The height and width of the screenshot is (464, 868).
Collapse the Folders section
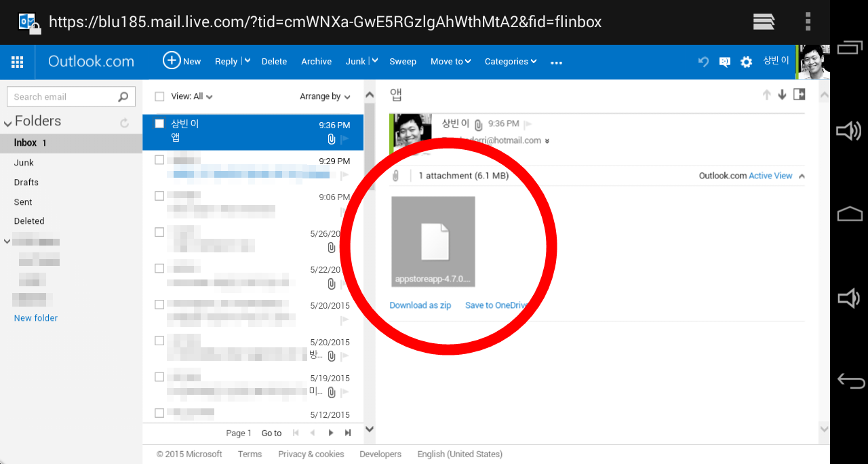(8, 123)
